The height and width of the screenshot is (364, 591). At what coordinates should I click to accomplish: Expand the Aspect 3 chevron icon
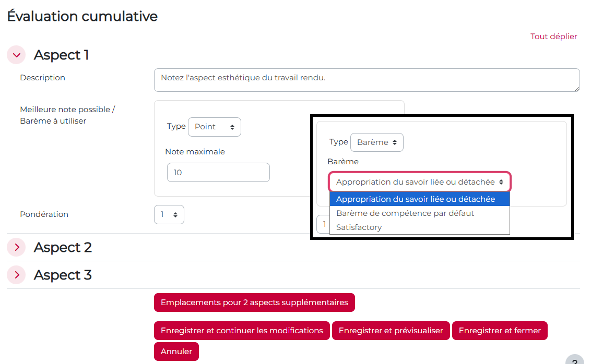click(x=16, y=275)
